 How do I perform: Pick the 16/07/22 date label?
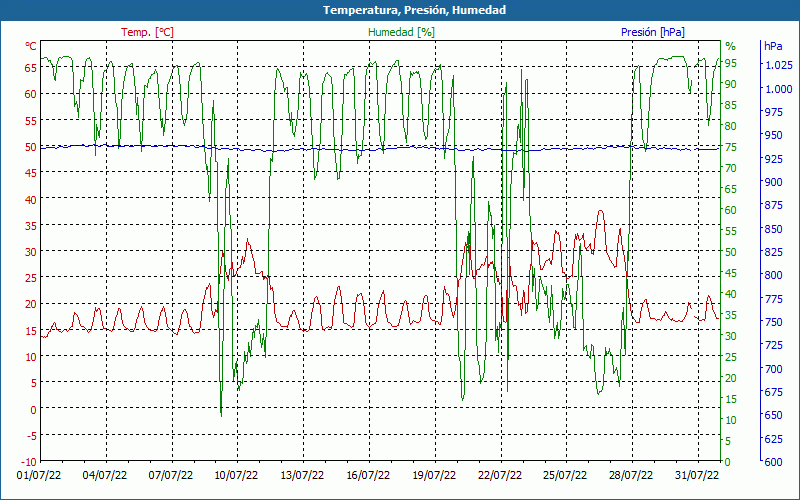point(368,476)
